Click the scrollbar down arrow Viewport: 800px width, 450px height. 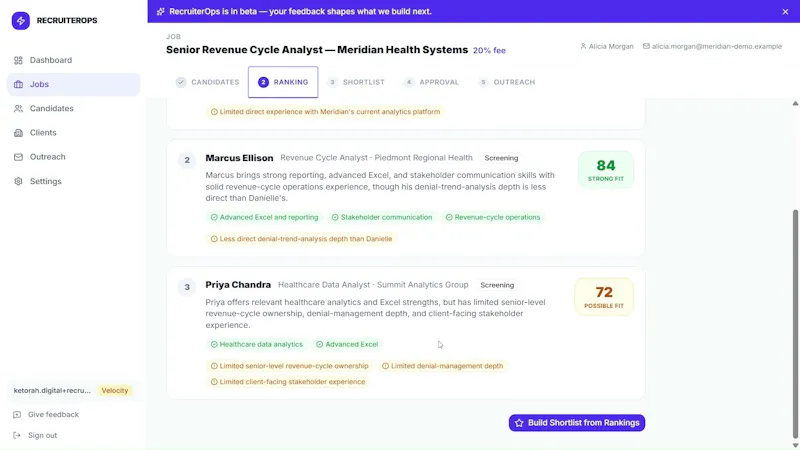pos(795,445)
